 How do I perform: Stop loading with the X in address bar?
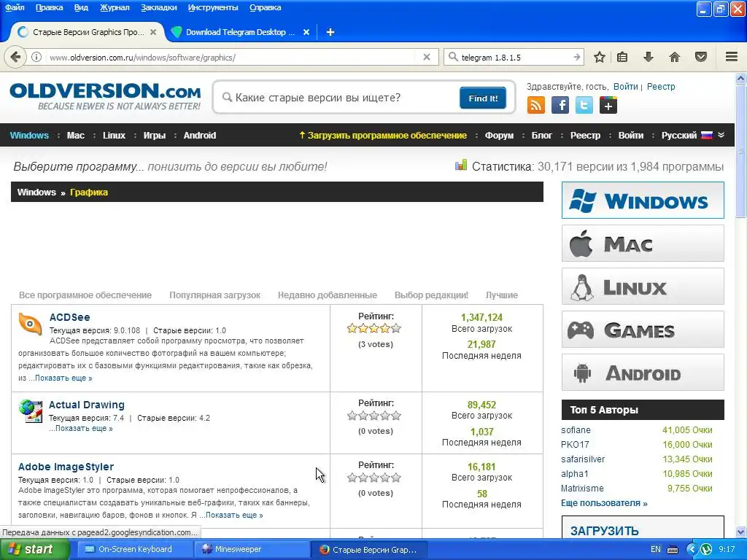point(427,57)
